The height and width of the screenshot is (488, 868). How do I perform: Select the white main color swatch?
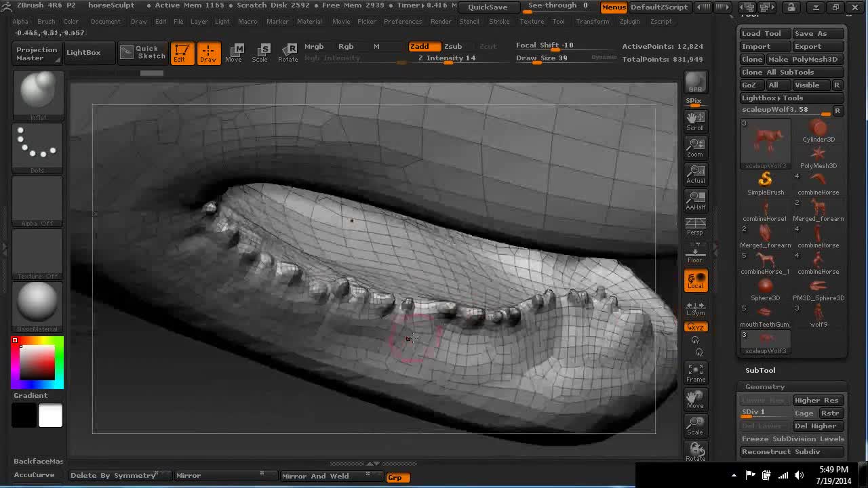(50, 415)
